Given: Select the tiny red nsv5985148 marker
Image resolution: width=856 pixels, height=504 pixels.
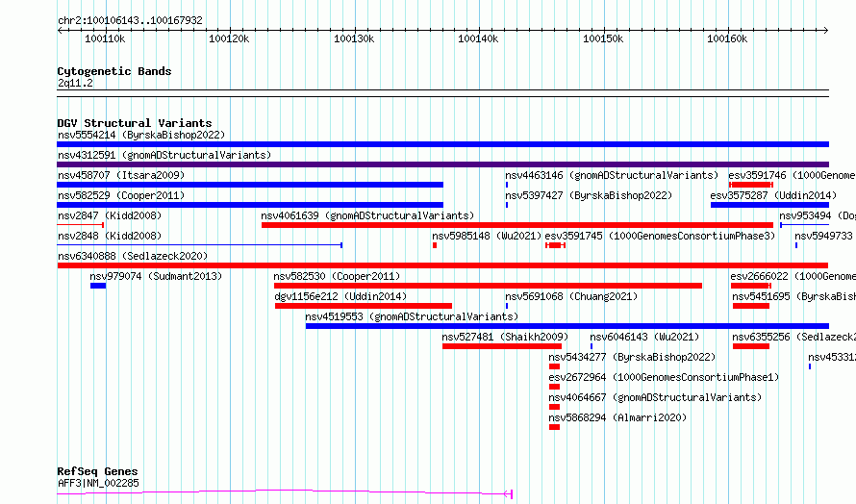Looking at the screenshot, I should click(435, 245).
